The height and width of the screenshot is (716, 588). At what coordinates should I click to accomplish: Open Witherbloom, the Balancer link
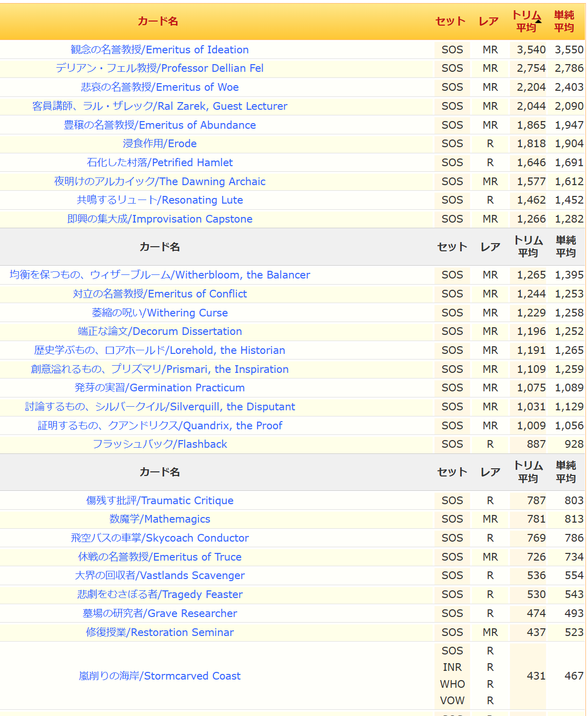pyautogui.click(x=160, y=275)
